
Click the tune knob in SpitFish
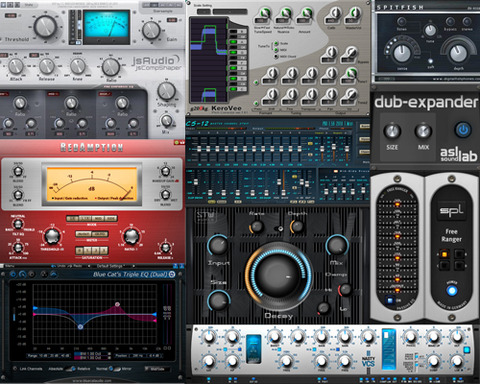[430, 31]
